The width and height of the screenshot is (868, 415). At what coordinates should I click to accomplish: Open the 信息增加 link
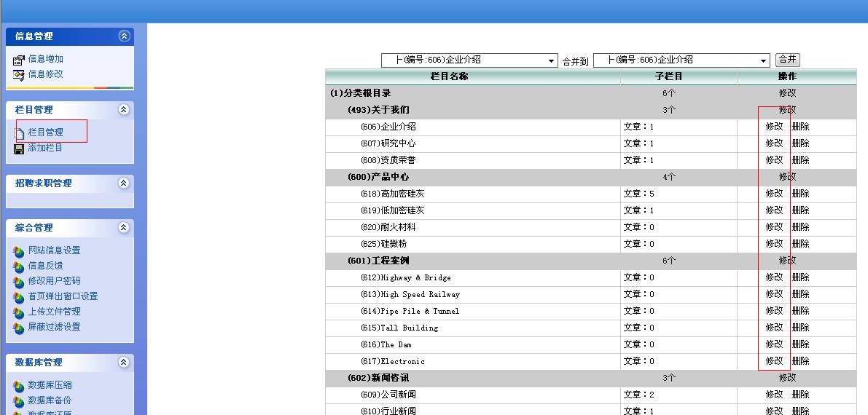point(46,59)
